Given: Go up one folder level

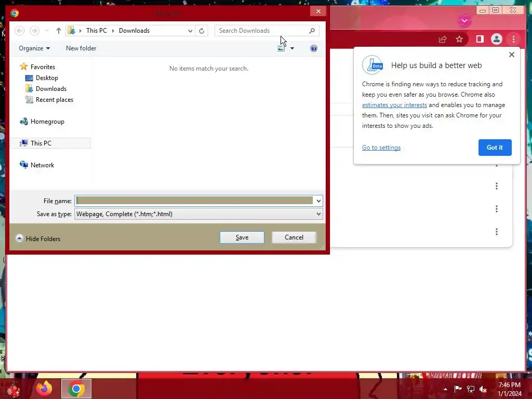Looking at the screenshot, I should [x=58, y=31].
